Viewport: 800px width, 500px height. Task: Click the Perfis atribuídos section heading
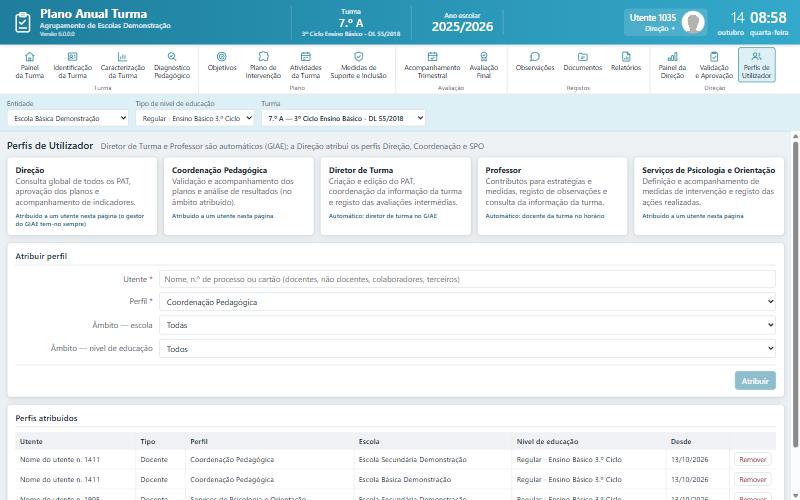tap(46, 418)
